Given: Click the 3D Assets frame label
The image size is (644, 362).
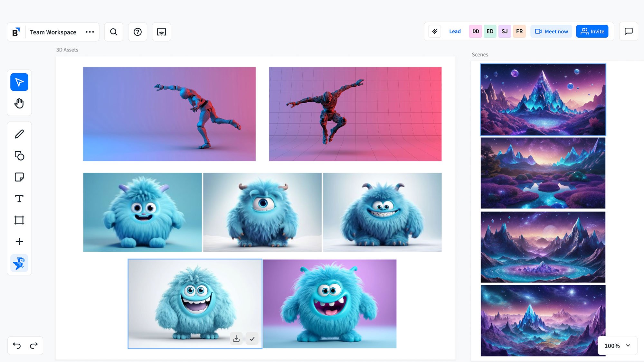Looking at the screenshot, I should (x=67, y=50).
